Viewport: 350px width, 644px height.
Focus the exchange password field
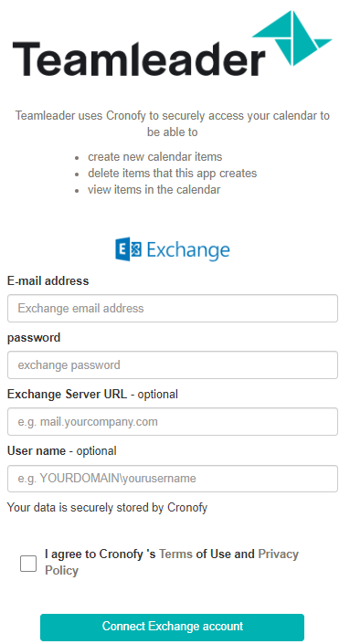point(173,365)
